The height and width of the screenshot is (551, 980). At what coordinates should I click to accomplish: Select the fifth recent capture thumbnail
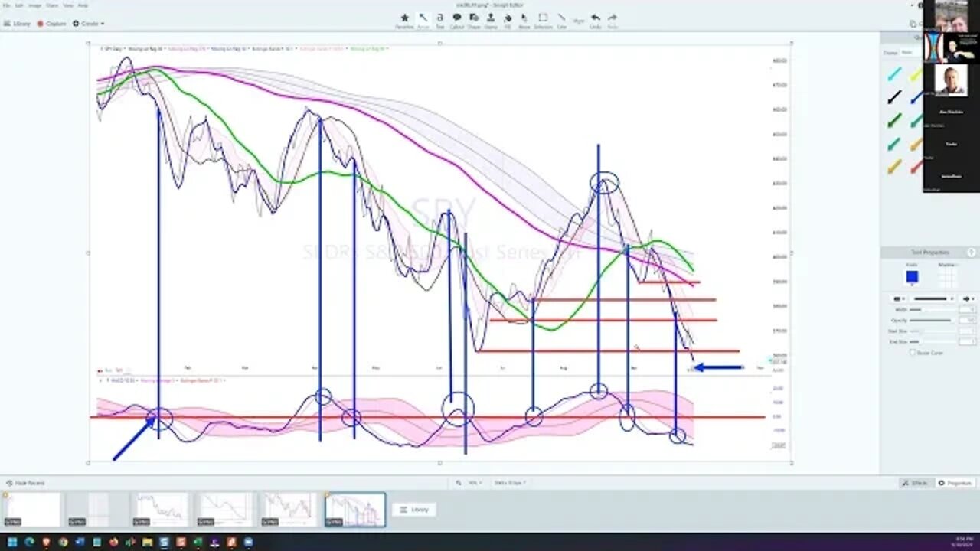click(289, 510)
